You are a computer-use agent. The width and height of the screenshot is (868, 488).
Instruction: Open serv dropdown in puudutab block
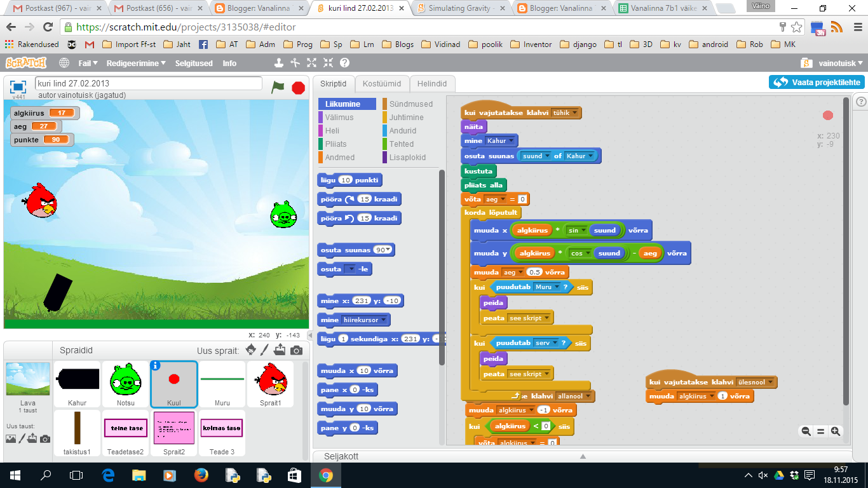(x=546, y=343)
